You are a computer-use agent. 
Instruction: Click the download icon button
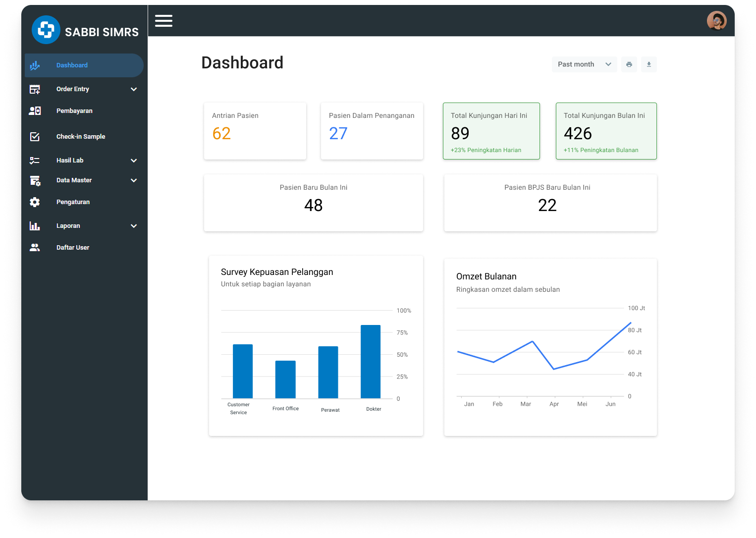pyautogui.click(x=648, y=64)
